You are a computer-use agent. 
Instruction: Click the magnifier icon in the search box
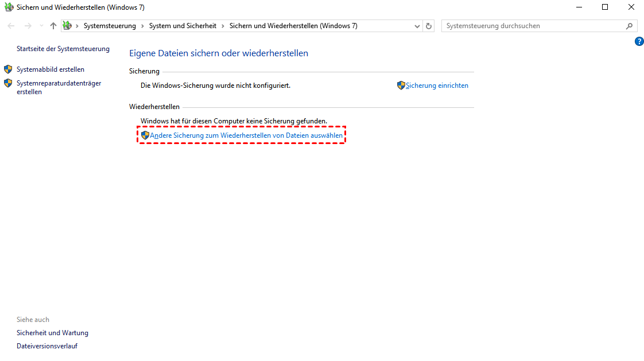point(630,26)
